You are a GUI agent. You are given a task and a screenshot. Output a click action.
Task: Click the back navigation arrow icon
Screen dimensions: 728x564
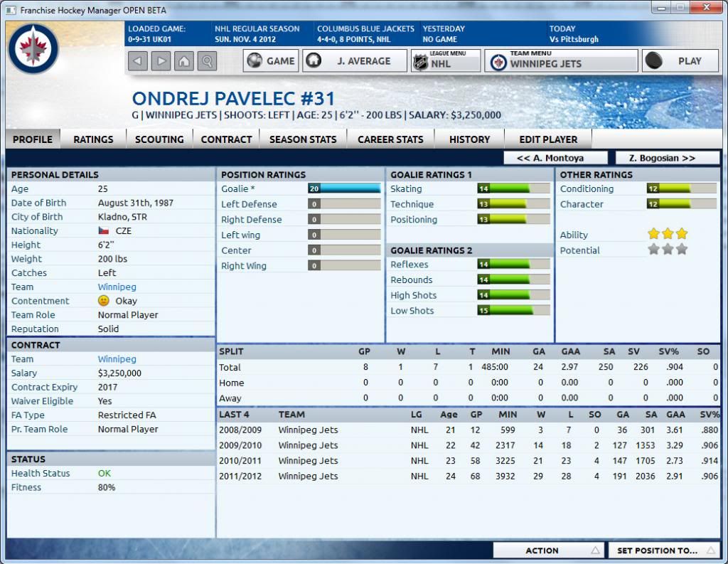(x=137, y=61)
